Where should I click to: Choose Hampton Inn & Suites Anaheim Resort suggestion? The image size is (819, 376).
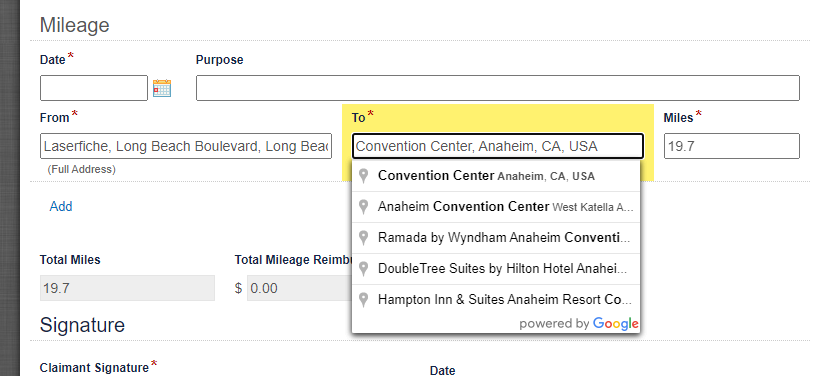coord(496,300)
